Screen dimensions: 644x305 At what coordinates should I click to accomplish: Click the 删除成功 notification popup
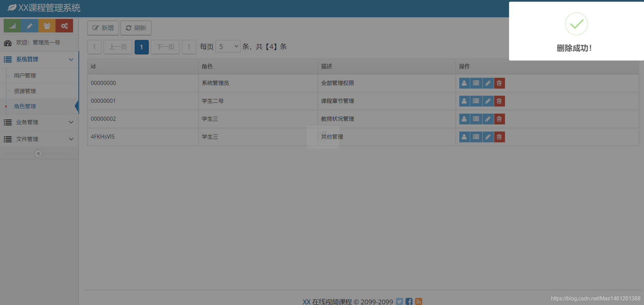pyautogui.click(x=576, y=31)
